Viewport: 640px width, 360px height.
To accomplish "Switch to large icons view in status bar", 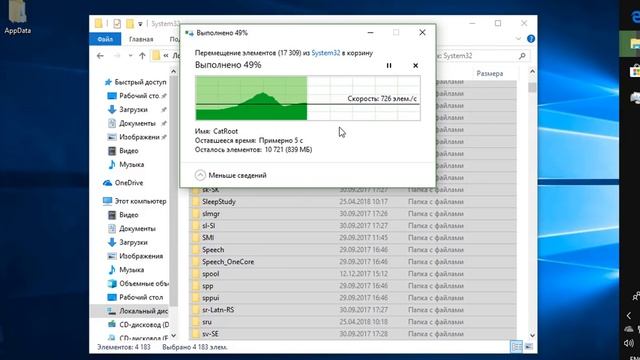I will [528, 347].
